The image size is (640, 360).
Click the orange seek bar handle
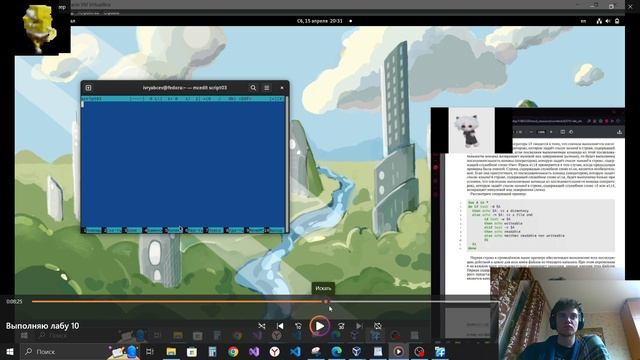coord(326,302)
